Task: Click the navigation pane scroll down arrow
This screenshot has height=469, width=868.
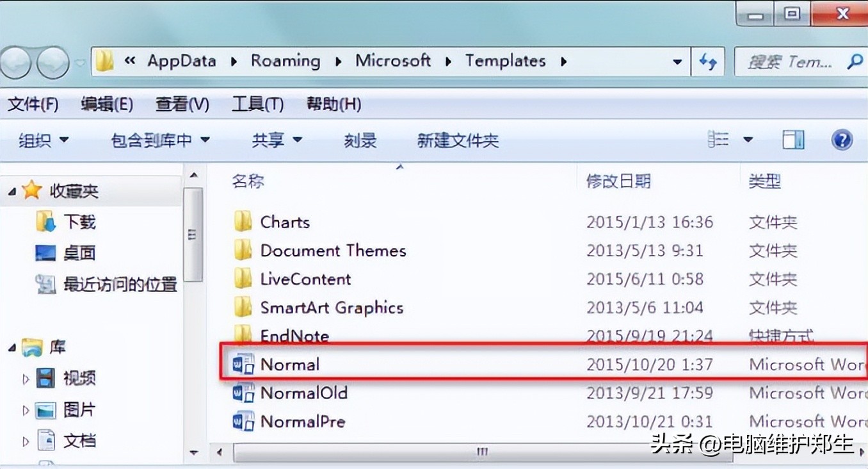Action: (x=194, y=453)
